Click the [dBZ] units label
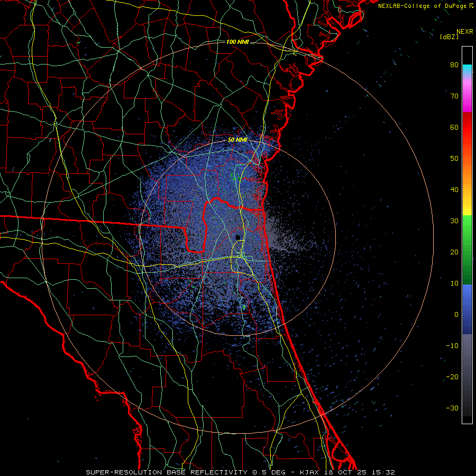Viewport: 476px width, 476px height. pyautogui.click(x=449, y=36)
